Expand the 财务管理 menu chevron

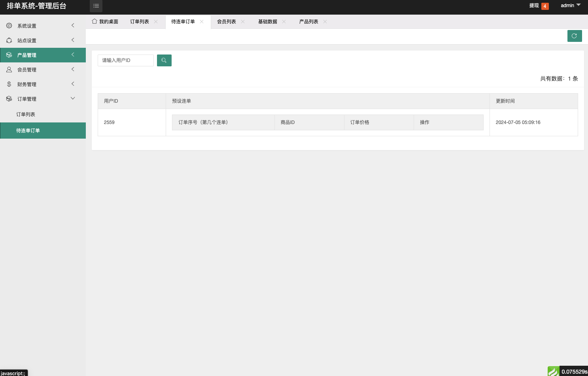pos(73,84)
